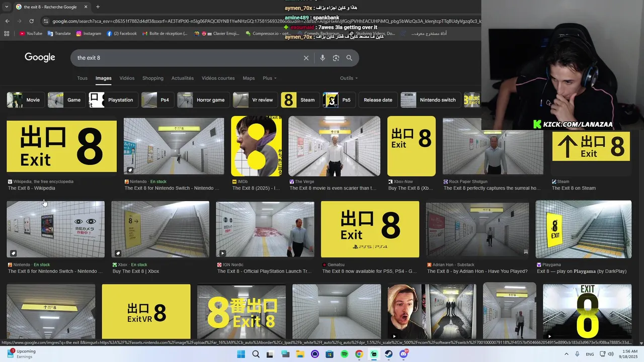
Task: Open Windows taskbar search
Action: [256, 354]
